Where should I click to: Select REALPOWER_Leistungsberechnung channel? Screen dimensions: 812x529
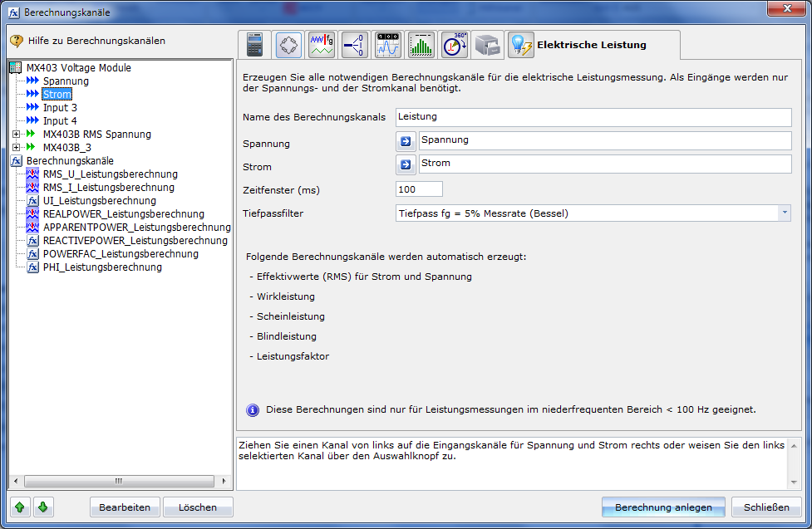pyautogui.click(x=124, y=214)
